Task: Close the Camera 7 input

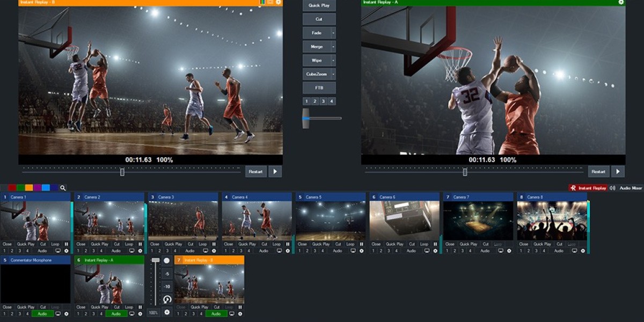Action: tap(450, 244)
